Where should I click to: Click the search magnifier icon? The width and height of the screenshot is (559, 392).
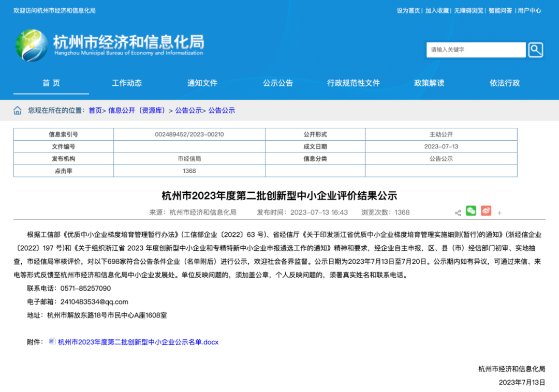coord(536,50)
